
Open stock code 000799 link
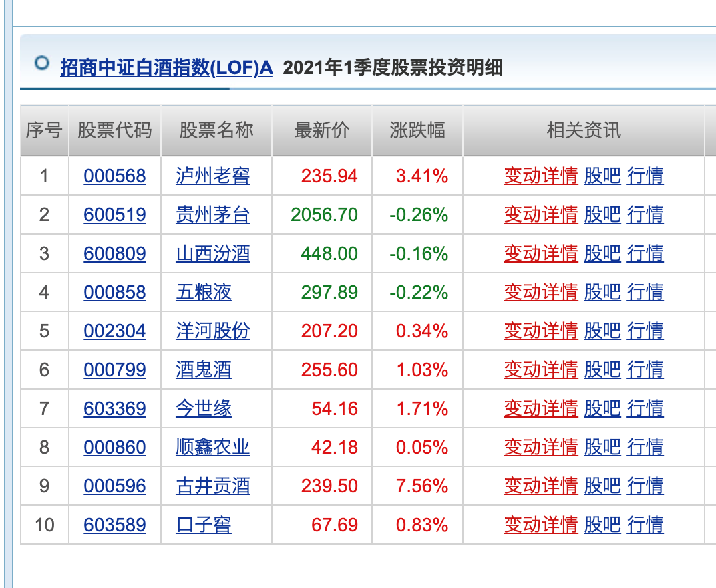click(115, 370)
